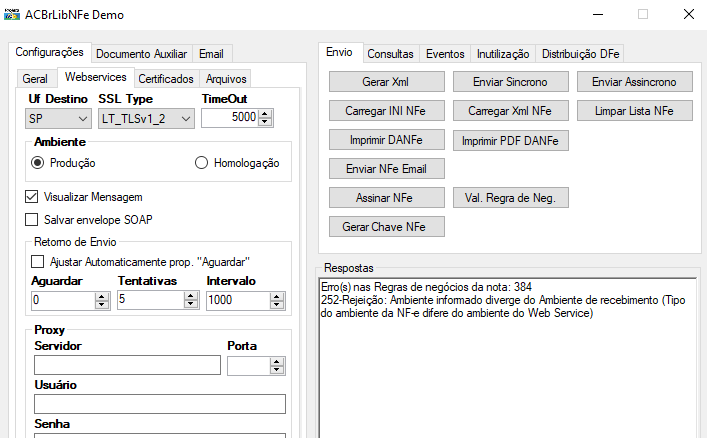Open the SSL Type dropdown LT_TLSv1_2
707x438 pixels.
coord(146,119)
